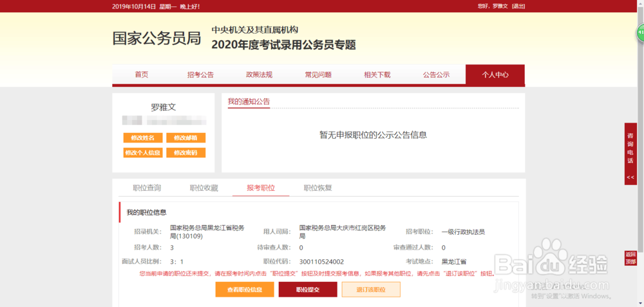Switch to the 职位恢复 tab
The width and height of the screenshot is (644, 307).
[318, 188]
